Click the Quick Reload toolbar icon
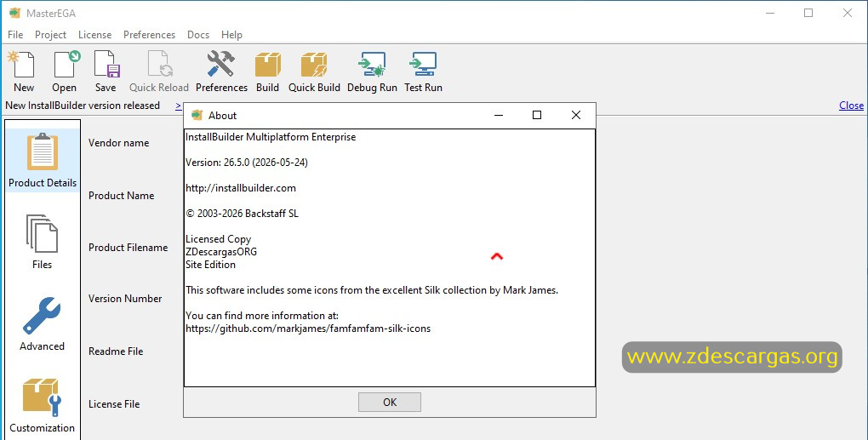This screenshot has height=440, width=868. click(159, 71)
